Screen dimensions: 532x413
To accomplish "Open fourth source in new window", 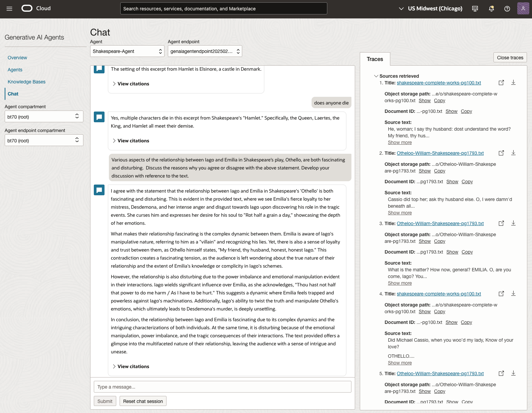I will (x=501, y=294).
